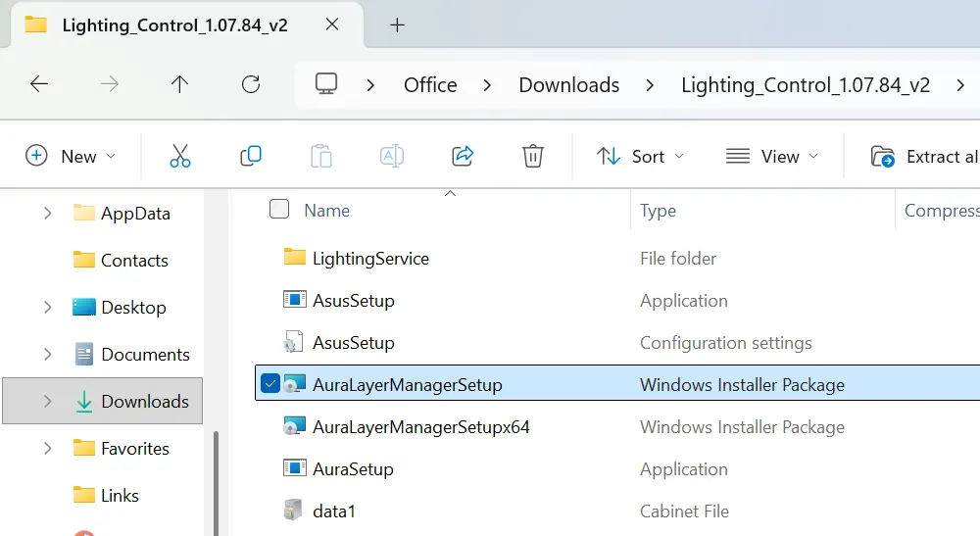Select the data1 file name
The height and width of the screenshot is (536, 980).
[x=334, y=511]
